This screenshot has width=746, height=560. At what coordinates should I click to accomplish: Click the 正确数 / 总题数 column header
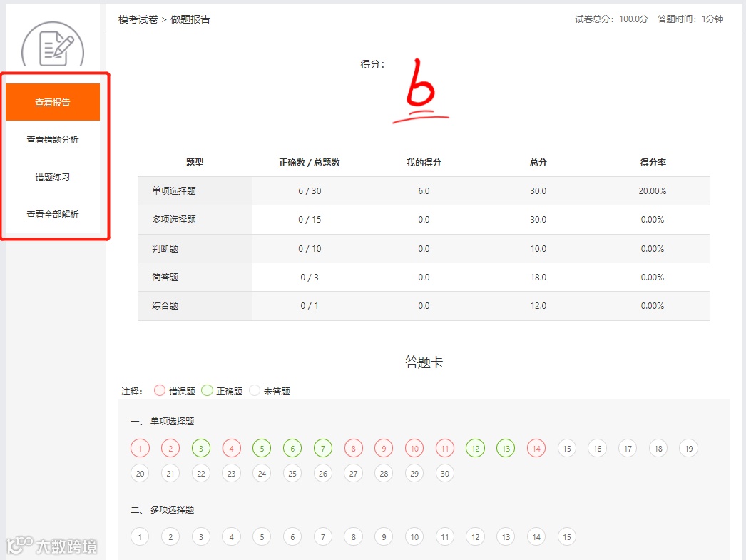tap(310, 162)
